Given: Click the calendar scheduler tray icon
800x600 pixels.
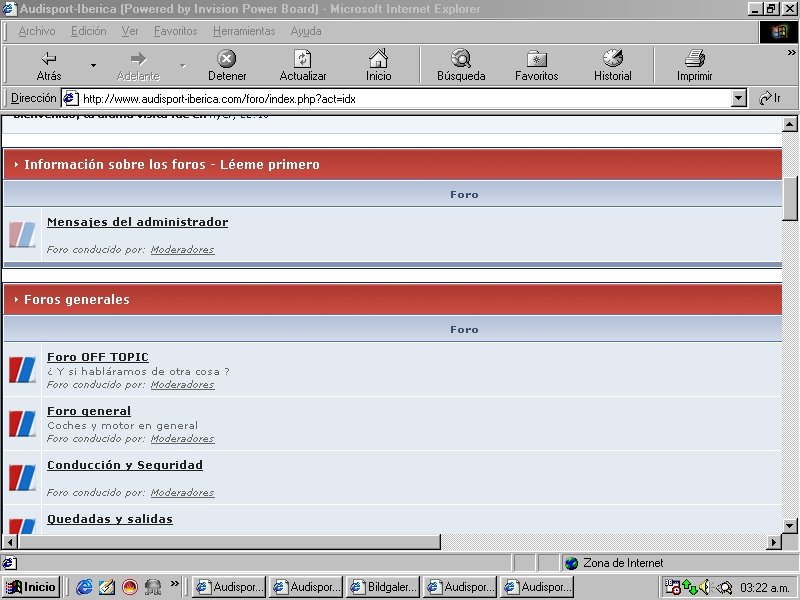Looking at the screenshot, I should (x=673, y=587).
